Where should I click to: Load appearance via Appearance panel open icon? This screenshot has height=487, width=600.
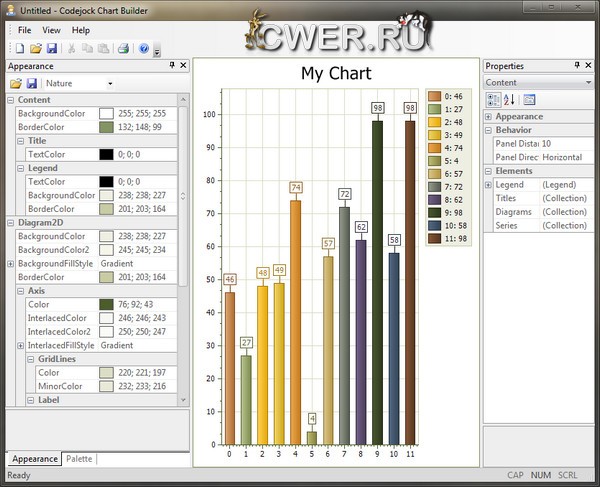click(16, 83)
